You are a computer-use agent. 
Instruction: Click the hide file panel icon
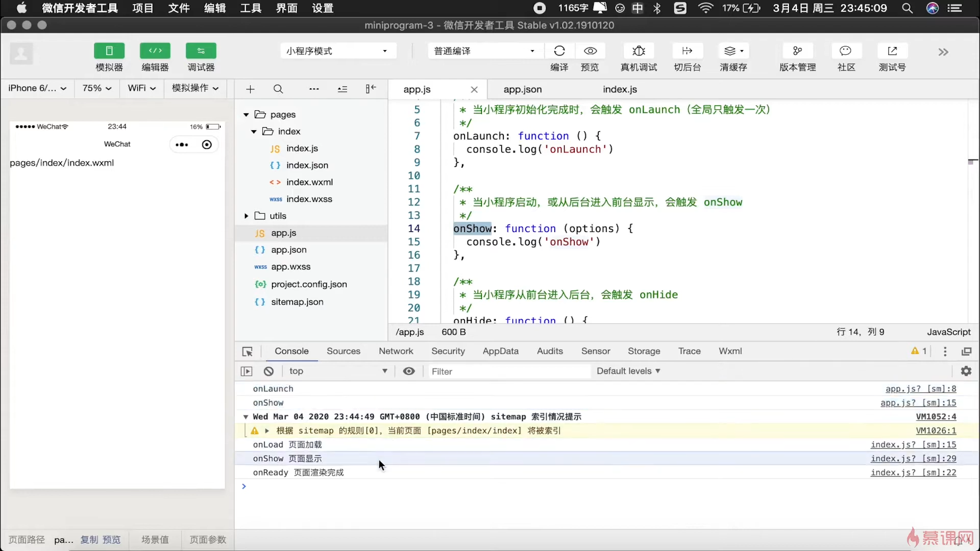[371, 89]
